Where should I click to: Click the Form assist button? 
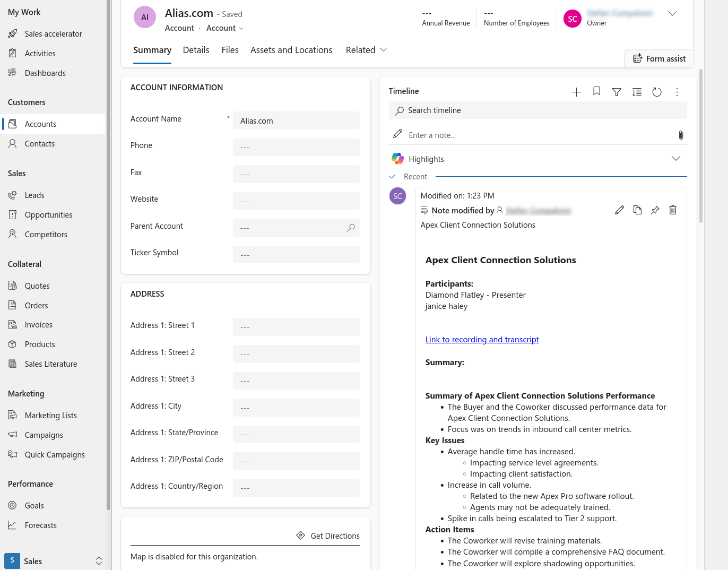[659, 59]
